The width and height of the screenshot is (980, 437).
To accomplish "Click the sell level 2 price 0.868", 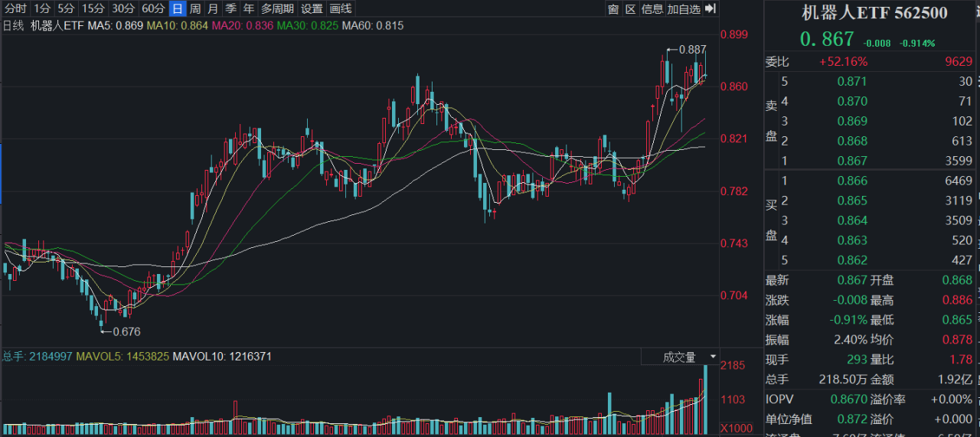I will click(852, 141).
